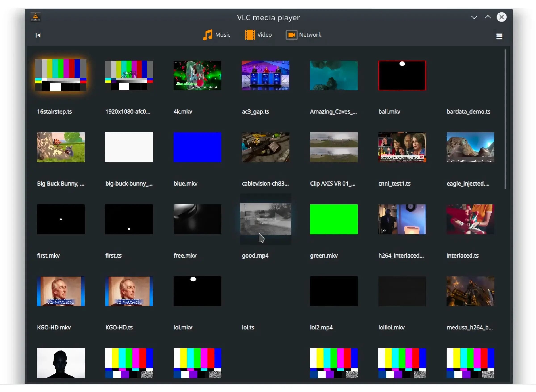Click the Music note icon
Screen dimensions: 536x392
point(208,35)
